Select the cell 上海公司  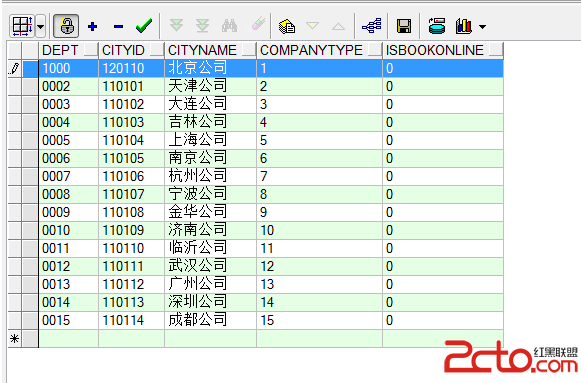click(x=210, y=140)
